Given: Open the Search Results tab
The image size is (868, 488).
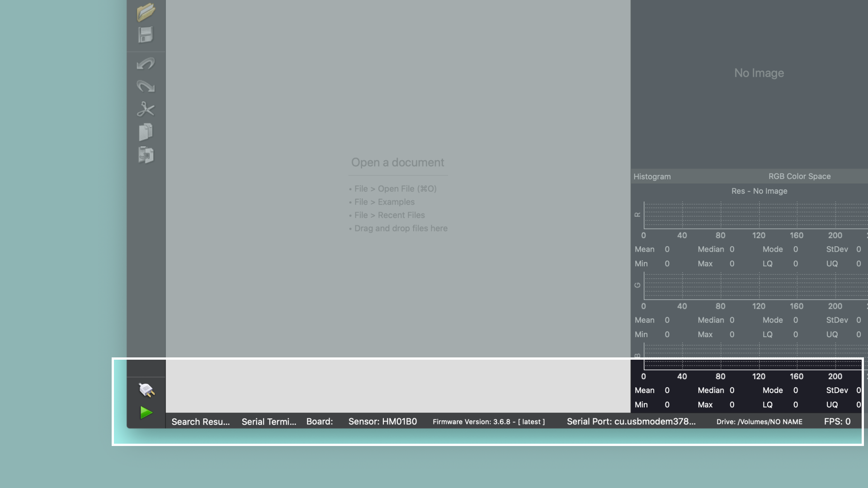Looking at the screenshot, I should 201,422.
